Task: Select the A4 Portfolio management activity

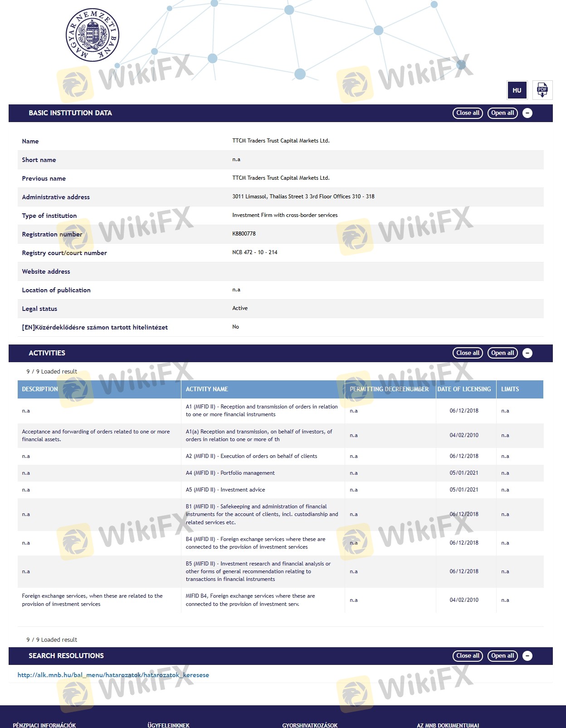Action: (x=230, y=473)
